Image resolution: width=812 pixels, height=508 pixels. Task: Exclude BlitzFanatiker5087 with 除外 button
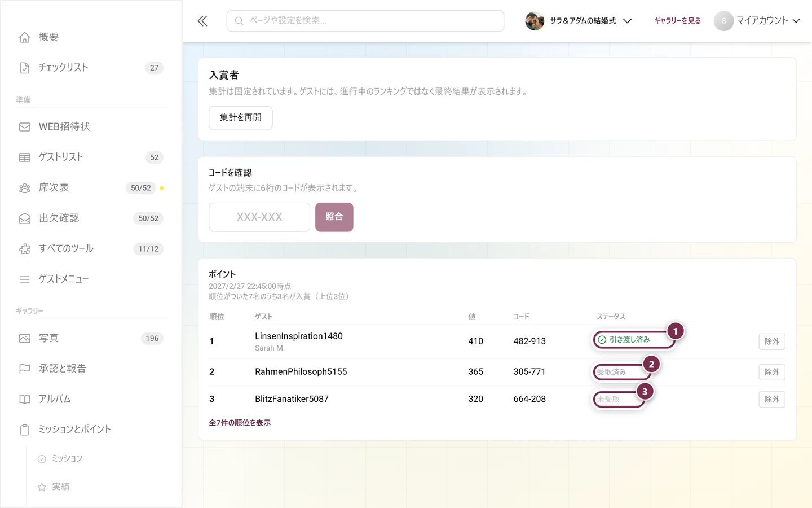coord(772,399)
